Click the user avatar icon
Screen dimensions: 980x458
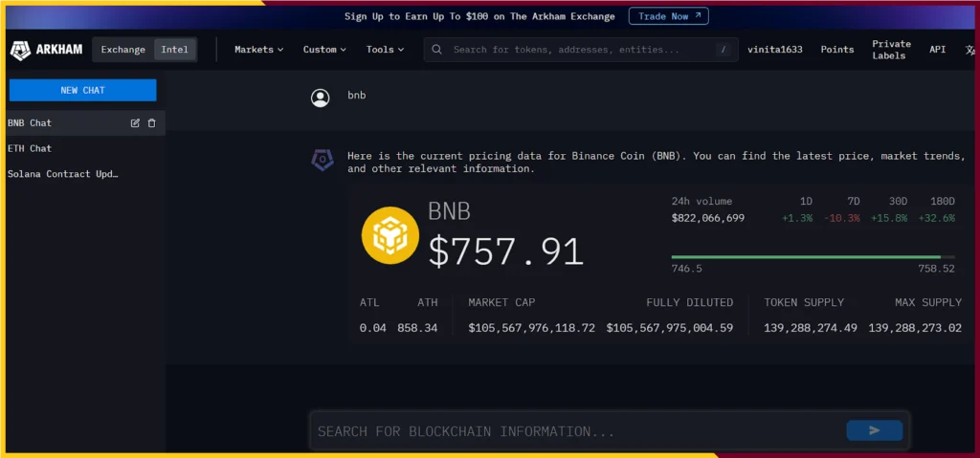click(x=320, y=97)
